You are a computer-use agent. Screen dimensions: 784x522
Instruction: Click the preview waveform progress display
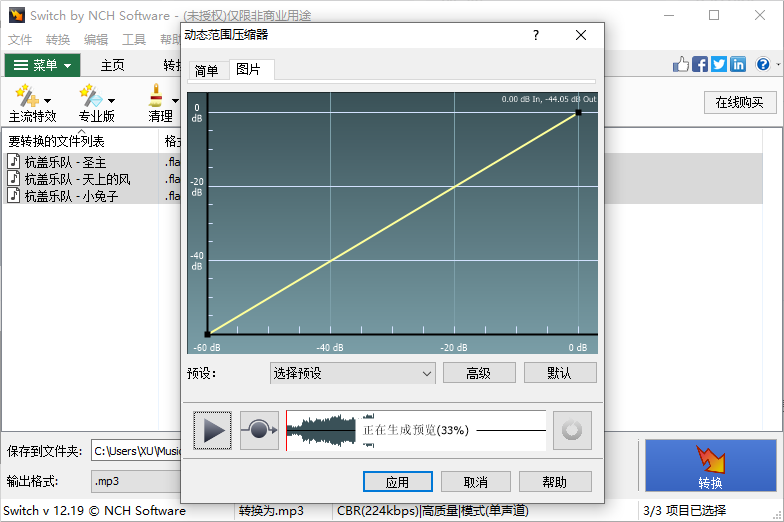[416, 430]
